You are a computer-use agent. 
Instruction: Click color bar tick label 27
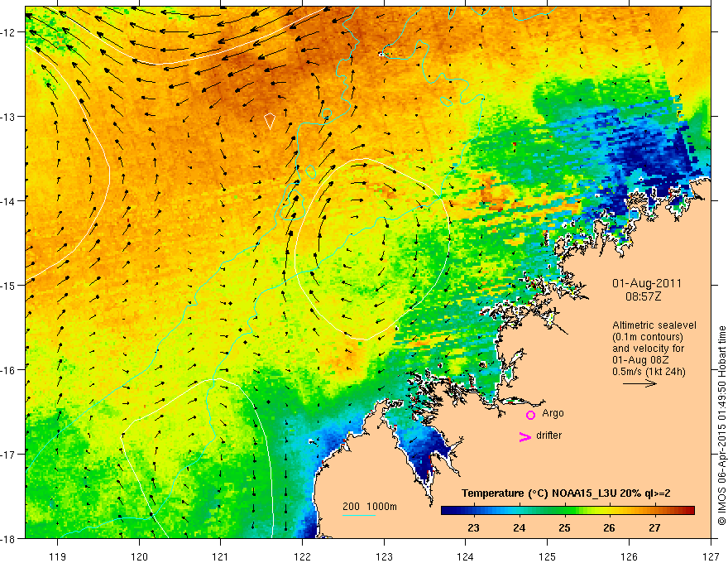point(654,528)
